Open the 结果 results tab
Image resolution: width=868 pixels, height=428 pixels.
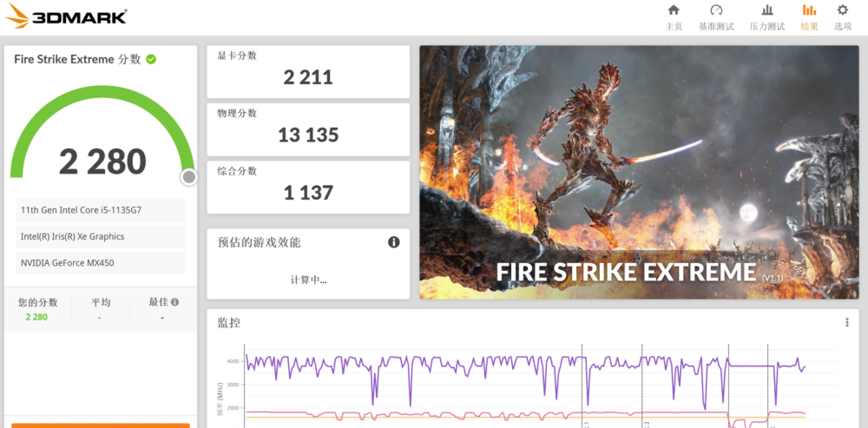tap(809, 17)
